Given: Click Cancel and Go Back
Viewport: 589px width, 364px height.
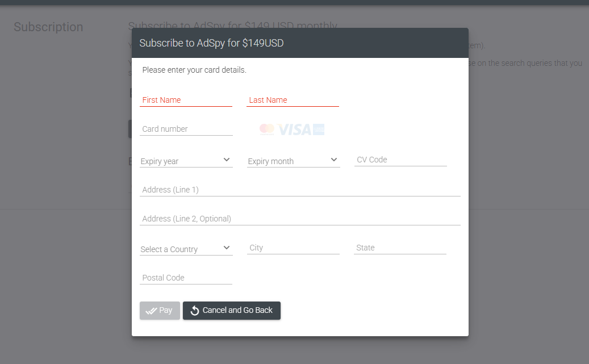Looking at the screenshot, I should 231,311.
